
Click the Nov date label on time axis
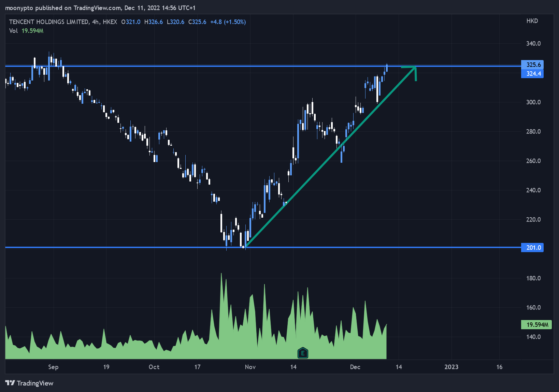[250, 367]
